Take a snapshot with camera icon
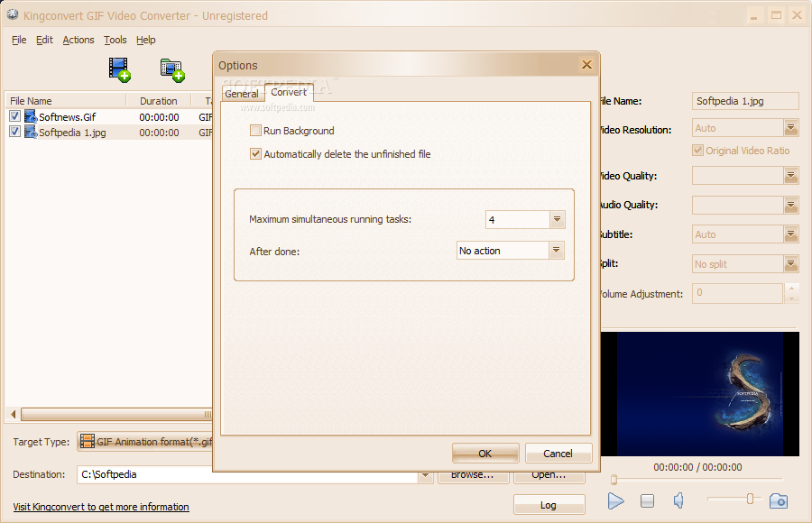 click(x=779, y=500)
